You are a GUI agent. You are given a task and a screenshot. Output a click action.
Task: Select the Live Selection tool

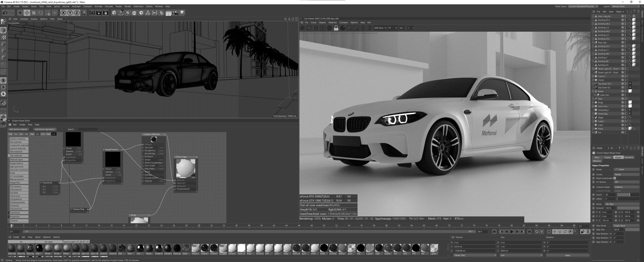tap(20, 13)
